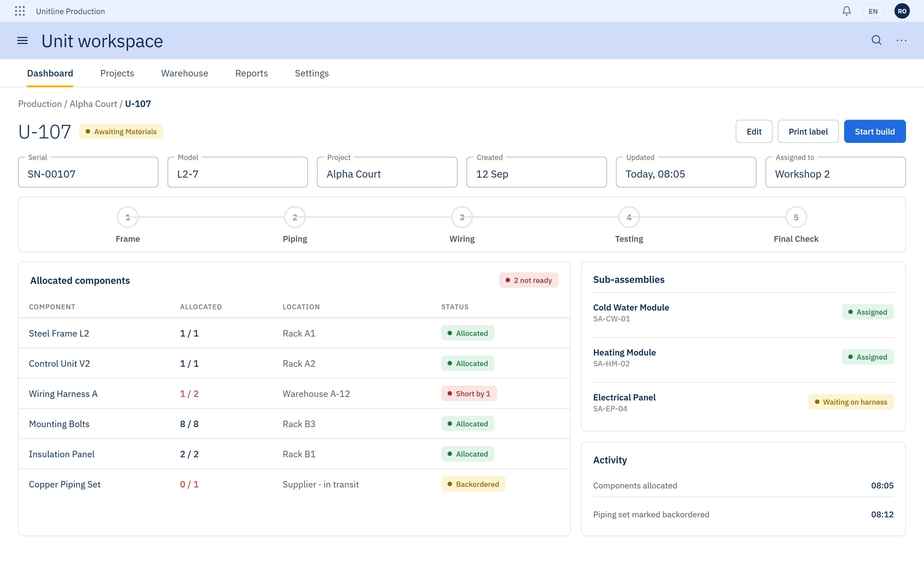This screenshot has width=924, height=578.
Task: Select step 1 Frame circle
Action: (128, 217)
